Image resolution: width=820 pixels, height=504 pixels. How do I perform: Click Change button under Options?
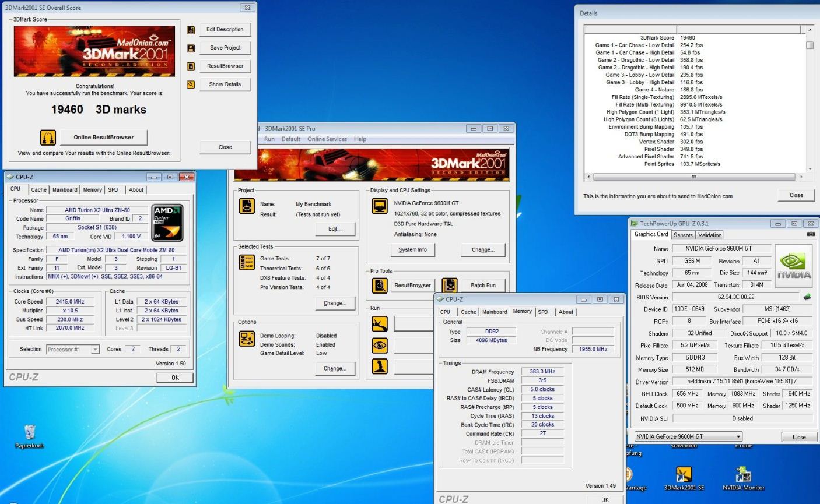pos(335,369)
